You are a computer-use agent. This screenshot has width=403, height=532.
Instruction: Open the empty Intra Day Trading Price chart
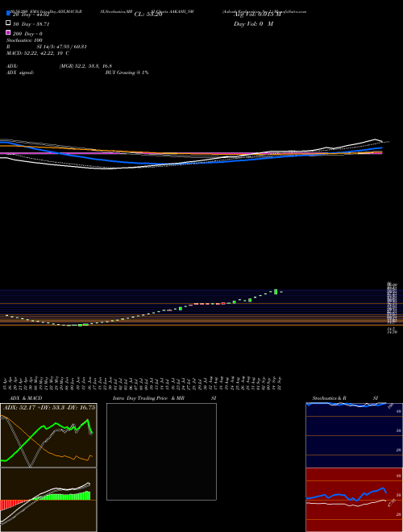point(161,451)
